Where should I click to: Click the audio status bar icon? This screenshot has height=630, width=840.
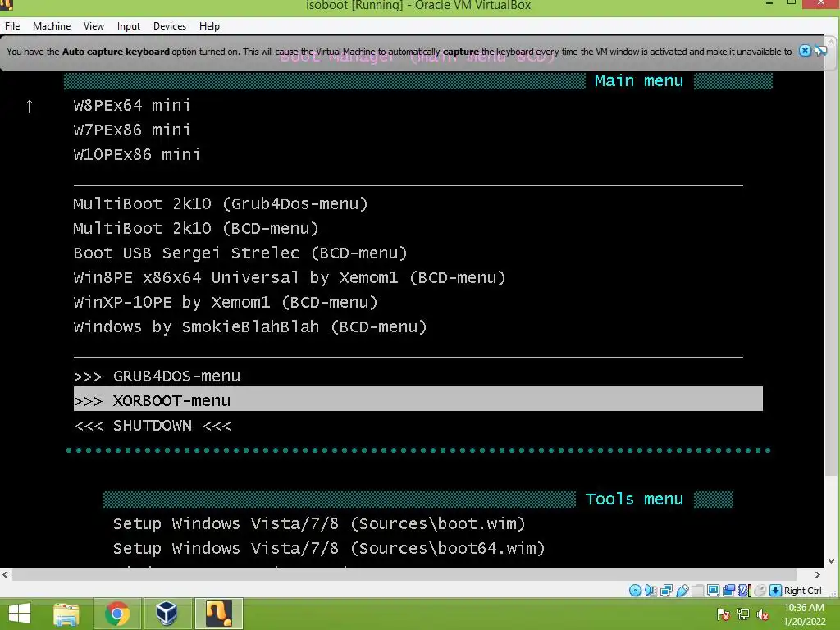click(x=651, y=591)
